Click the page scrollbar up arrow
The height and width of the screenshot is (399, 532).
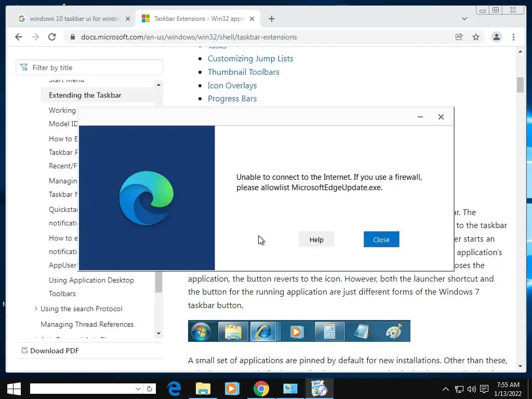pyautogui.click(x=520, y=51)
